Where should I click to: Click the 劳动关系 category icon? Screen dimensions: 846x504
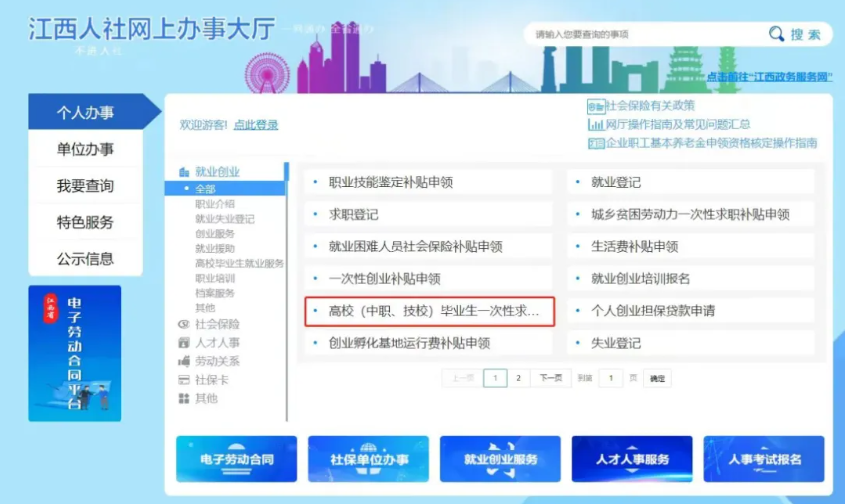click(183, 361)
